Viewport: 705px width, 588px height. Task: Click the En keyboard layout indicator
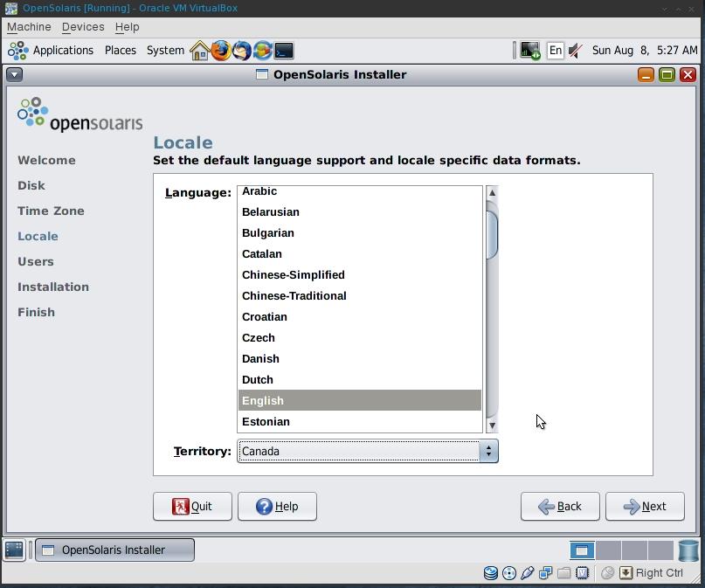pyautogui.click(x=556, y=51)
